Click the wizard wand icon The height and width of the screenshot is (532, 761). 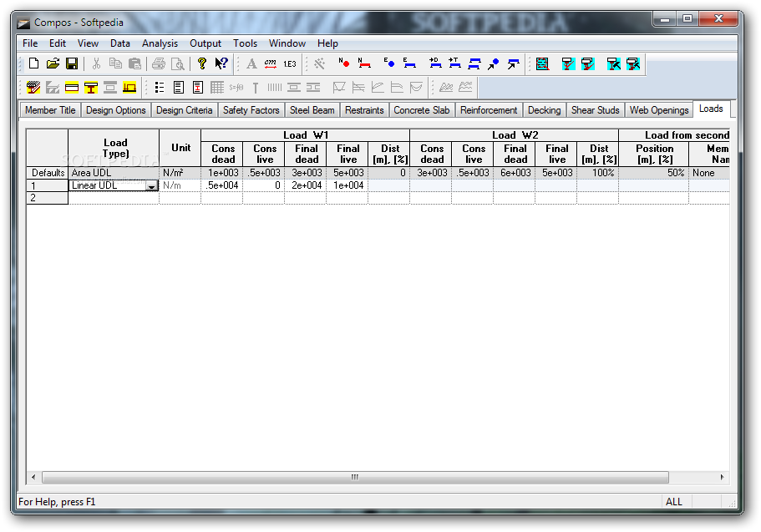click(x=319, y=63)
